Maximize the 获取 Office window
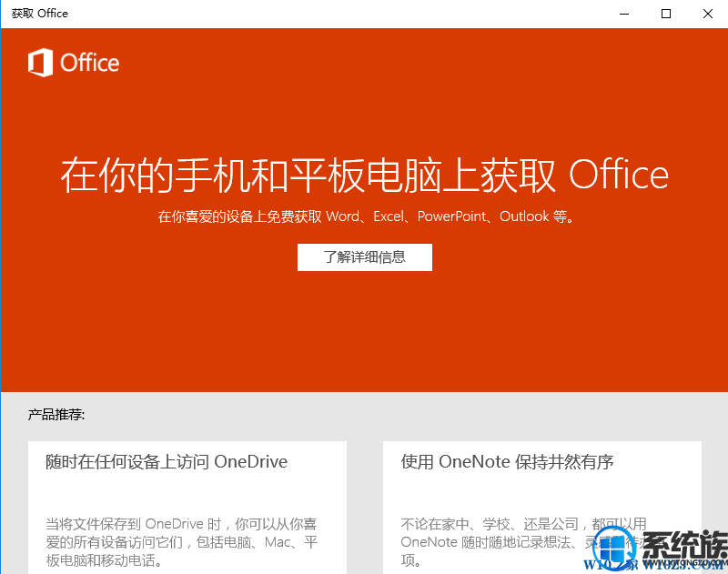This screenshot has height=574, width=728. pos(666,14)
